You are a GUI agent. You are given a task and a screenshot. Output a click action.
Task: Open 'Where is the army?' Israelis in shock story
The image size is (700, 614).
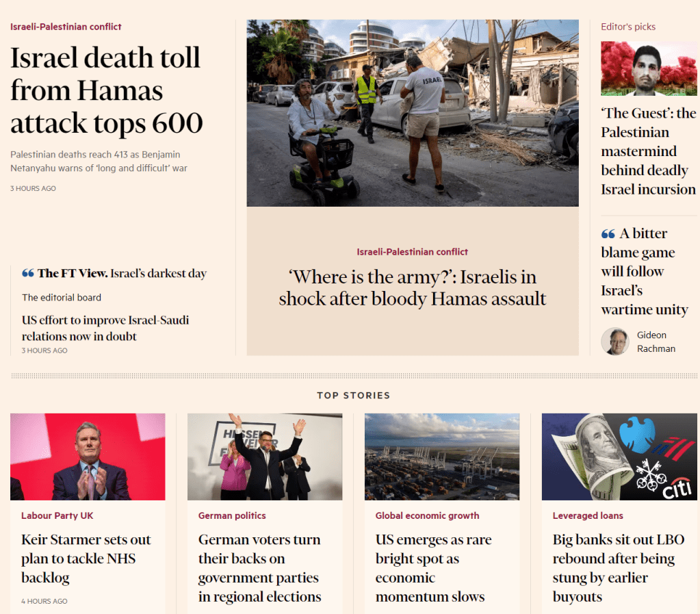point(413,287)
